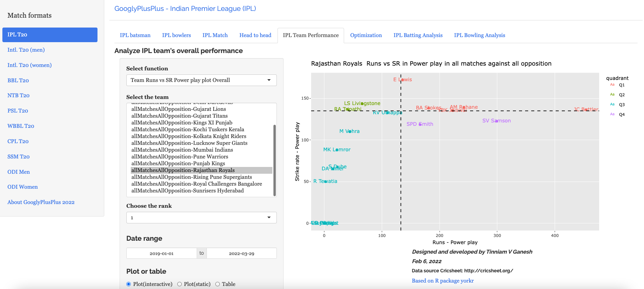This screenshot has width=644, height=289.
Task: Expand the Choose the rank dropdown
Action: pyautogui.click(x=201, y=218)
